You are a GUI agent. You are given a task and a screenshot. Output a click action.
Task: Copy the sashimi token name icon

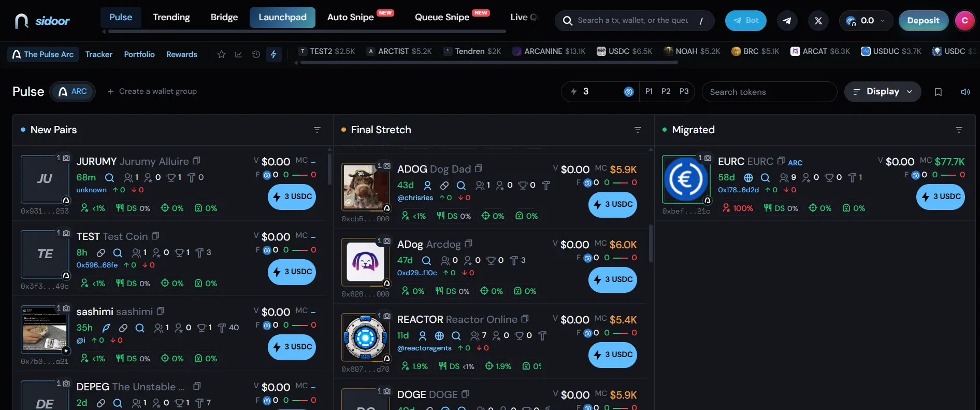160,311
